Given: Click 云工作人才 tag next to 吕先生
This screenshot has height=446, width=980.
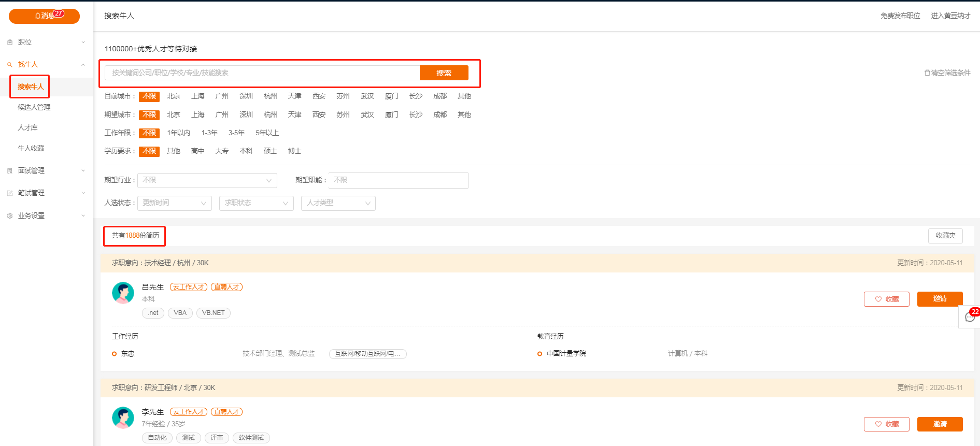Looking at the screenshot, I should pos(189,287).
